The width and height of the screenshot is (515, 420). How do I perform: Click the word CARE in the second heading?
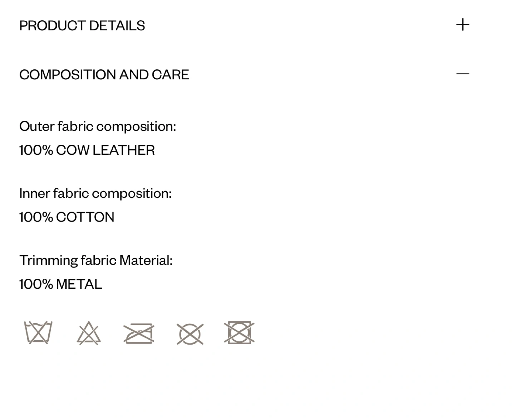tap(170, 75)
